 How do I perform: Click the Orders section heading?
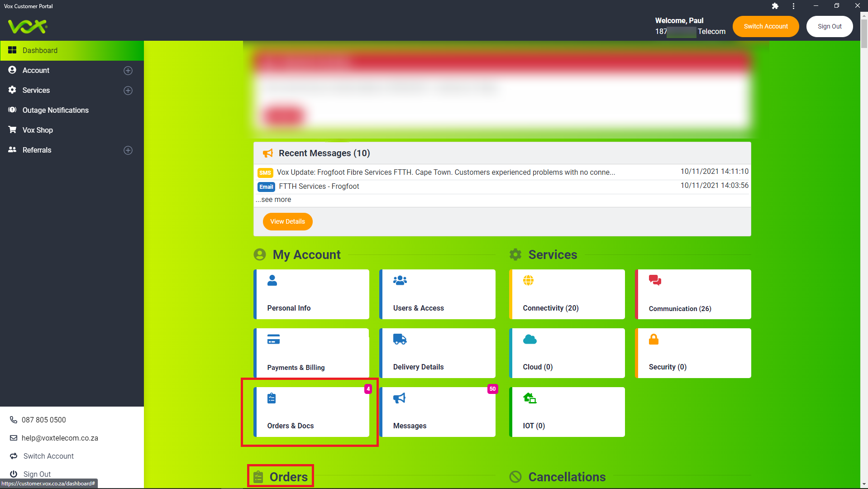(288, 477)
